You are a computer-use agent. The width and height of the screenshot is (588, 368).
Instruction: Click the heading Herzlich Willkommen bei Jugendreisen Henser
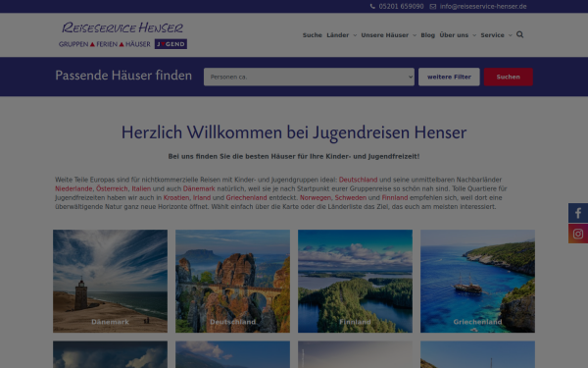click(294, 132)
